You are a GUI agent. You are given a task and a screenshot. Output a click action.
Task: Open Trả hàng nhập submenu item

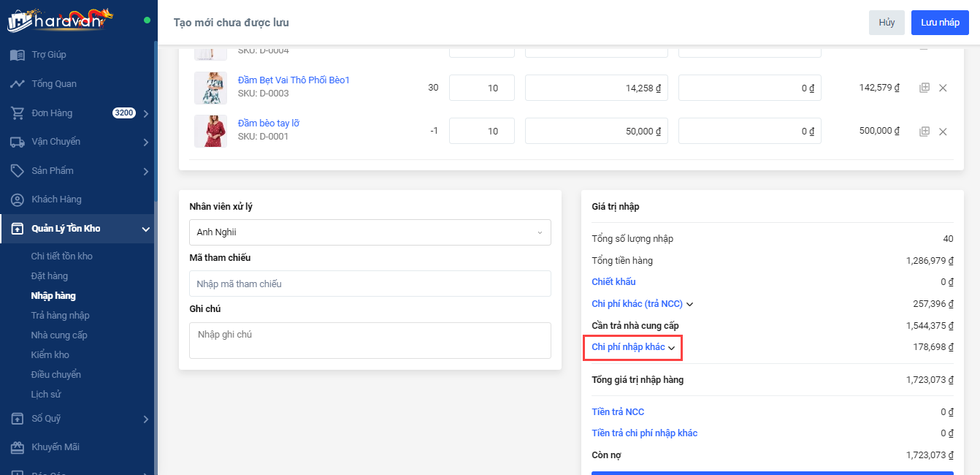pos(60,316)
